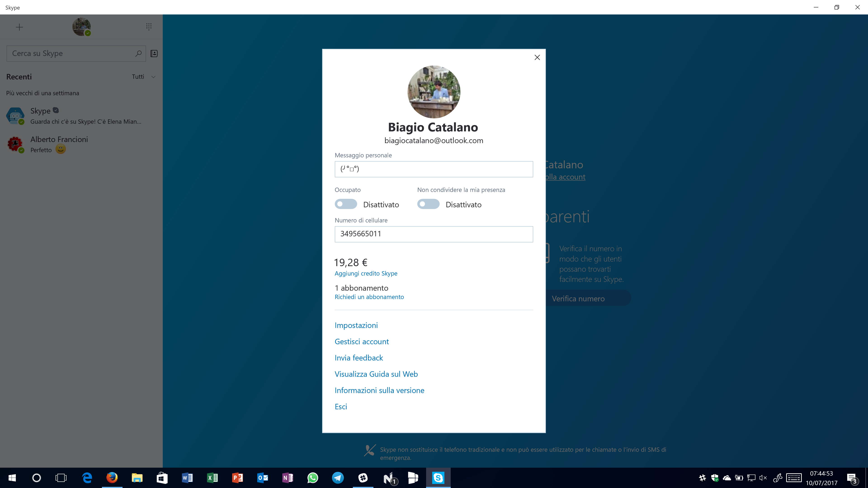Toggle Non condividere la mia presenza switch
868x488 pixels.
pyautogui.click(x=428, y=204)
